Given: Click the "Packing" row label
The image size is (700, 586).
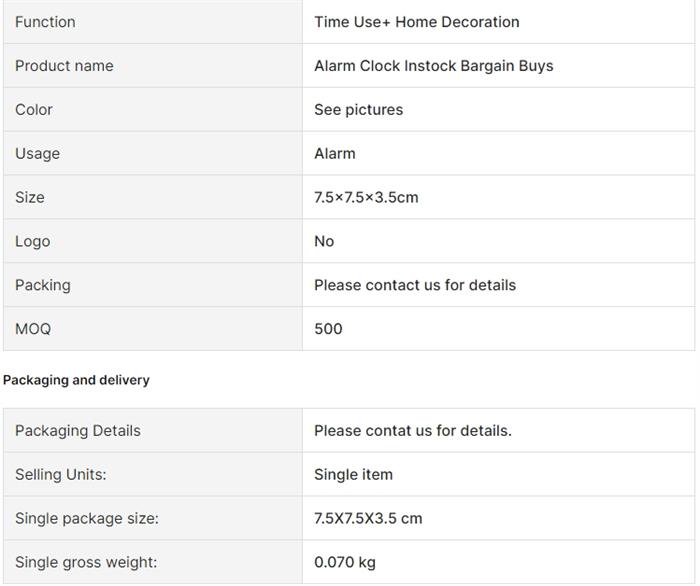Looking at the screenshot, I should click(43, 286).
